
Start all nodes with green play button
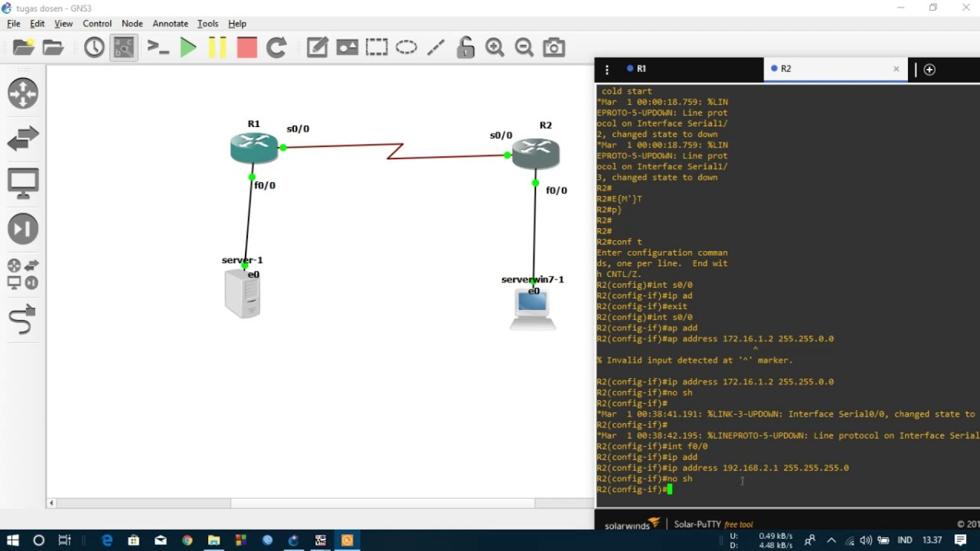188,47
